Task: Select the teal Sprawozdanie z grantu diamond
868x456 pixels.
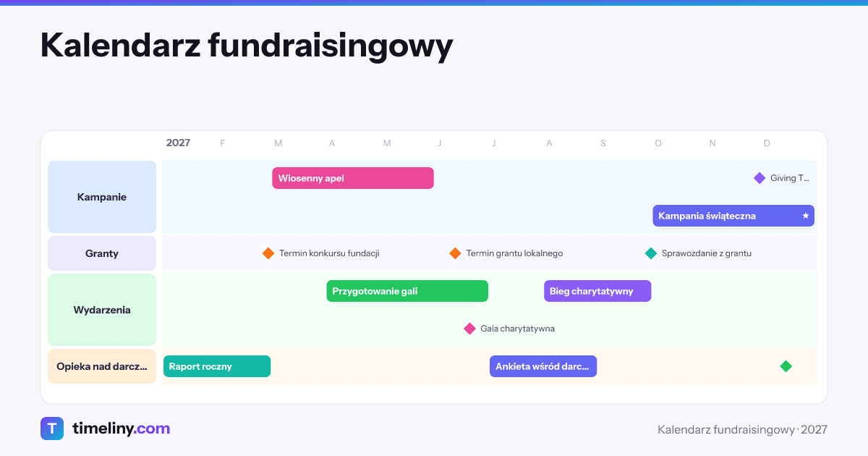Action: tap(651, 253)
